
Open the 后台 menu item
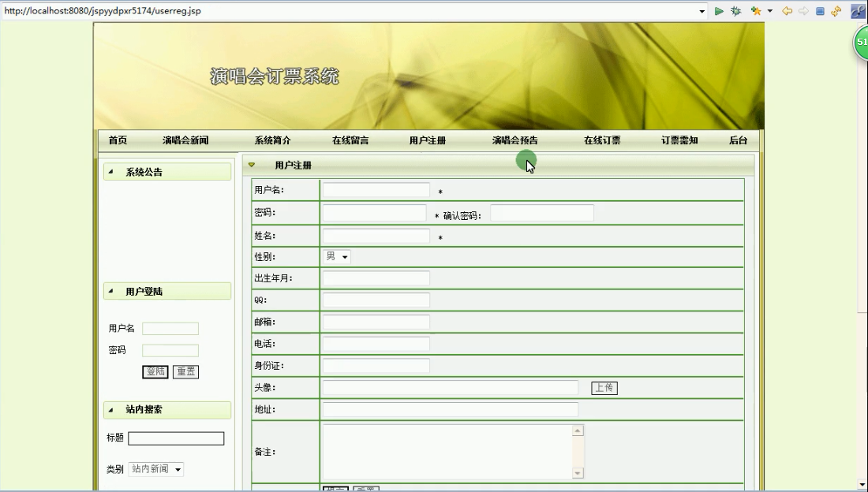coord(738,140)
